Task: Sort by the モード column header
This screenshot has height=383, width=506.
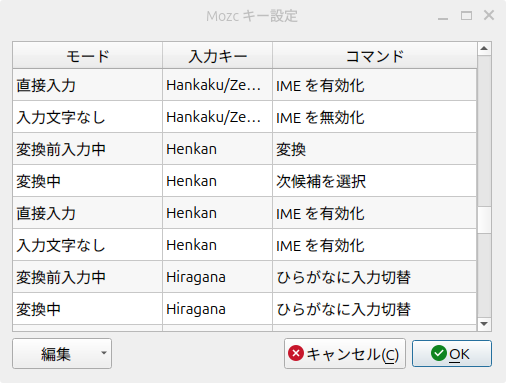Action: point(88,56)
